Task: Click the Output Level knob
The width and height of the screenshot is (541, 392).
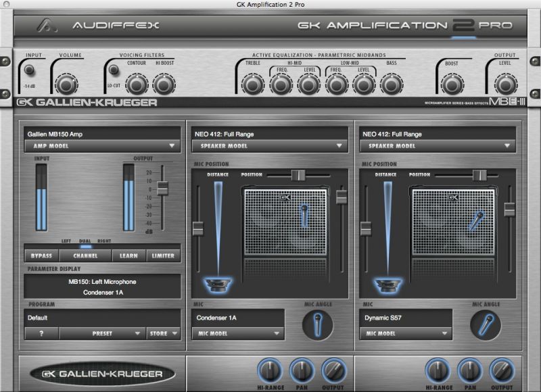Action: [x=506, y=84]
